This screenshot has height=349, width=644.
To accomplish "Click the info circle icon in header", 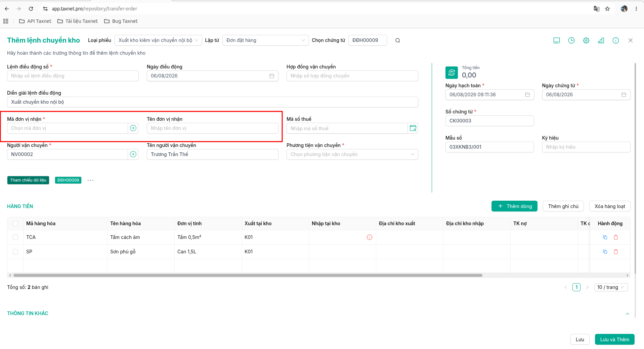I will coord(616,41).
